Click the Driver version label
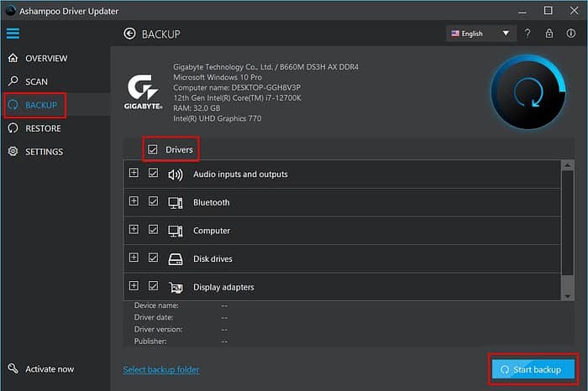Screen dimensions: 588x391 pos(158,329)
